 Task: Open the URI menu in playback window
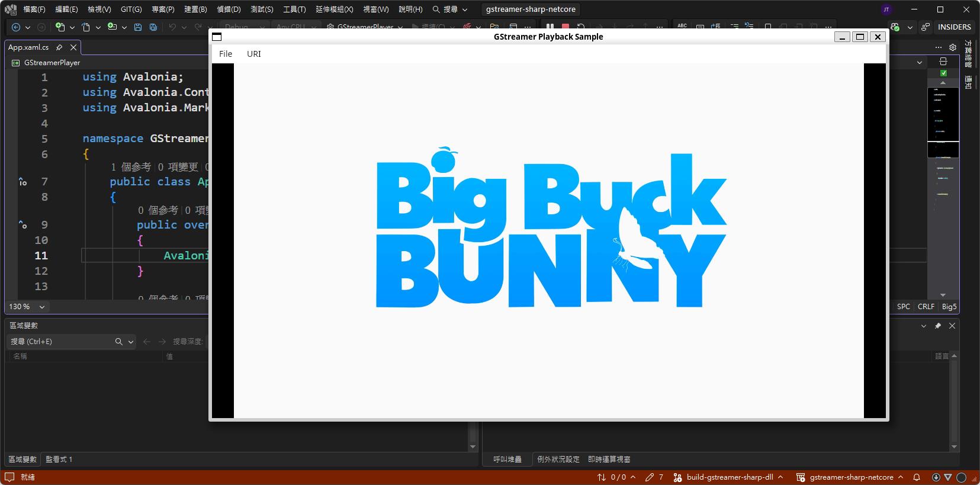coord(253,54)
